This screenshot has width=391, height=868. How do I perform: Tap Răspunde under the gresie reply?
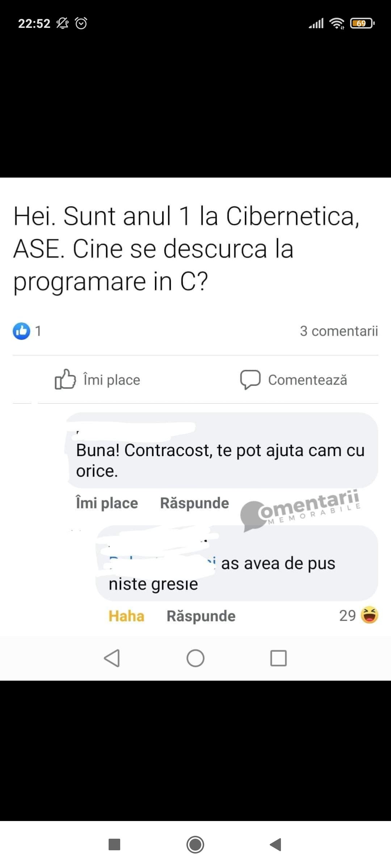[201, 616]
